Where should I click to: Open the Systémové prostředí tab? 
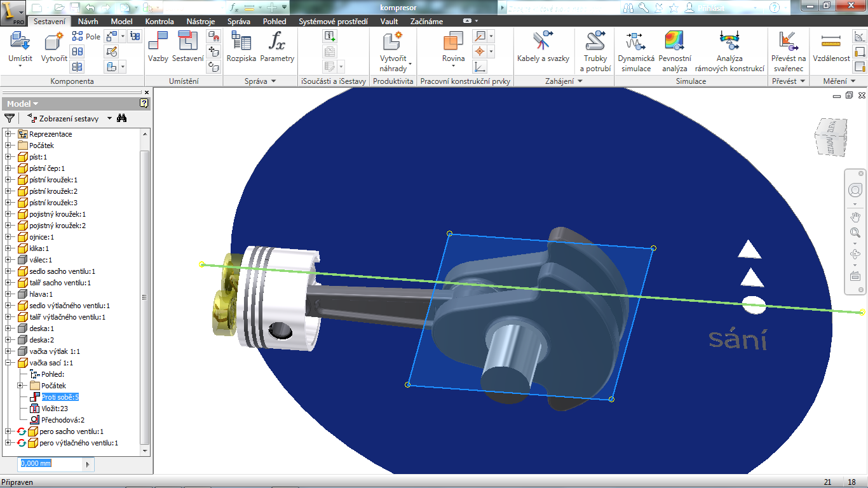(x=333, y=21)
